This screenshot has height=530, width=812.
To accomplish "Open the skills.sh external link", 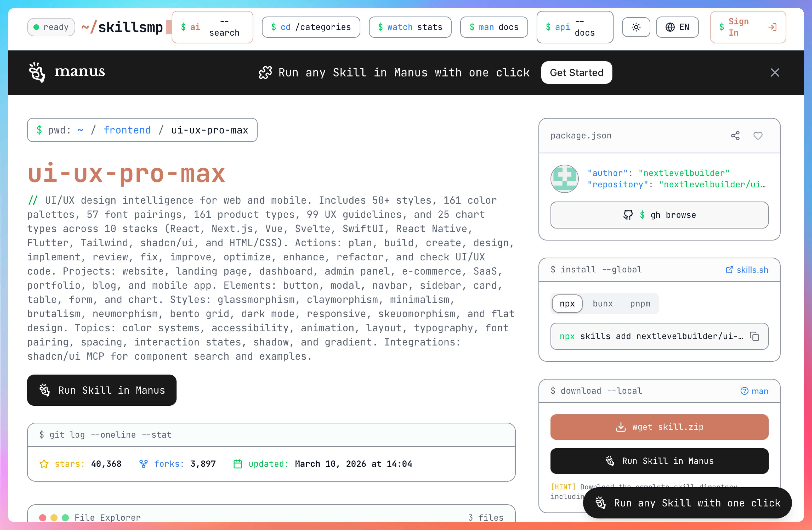I will 747,270.
